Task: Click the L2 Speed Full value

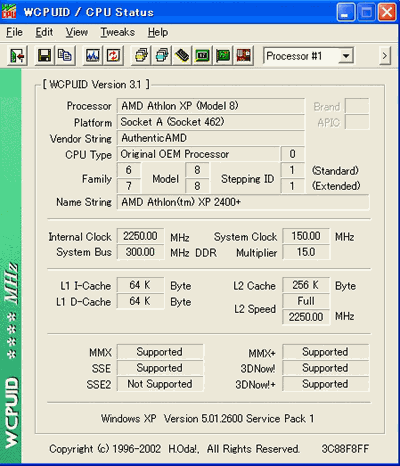Action: tap(306, 301)
